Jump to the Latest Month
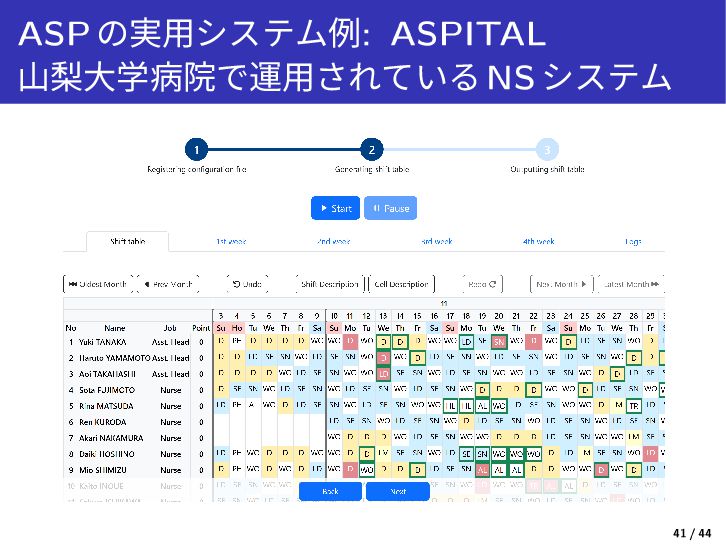 [x=631, y=284]
